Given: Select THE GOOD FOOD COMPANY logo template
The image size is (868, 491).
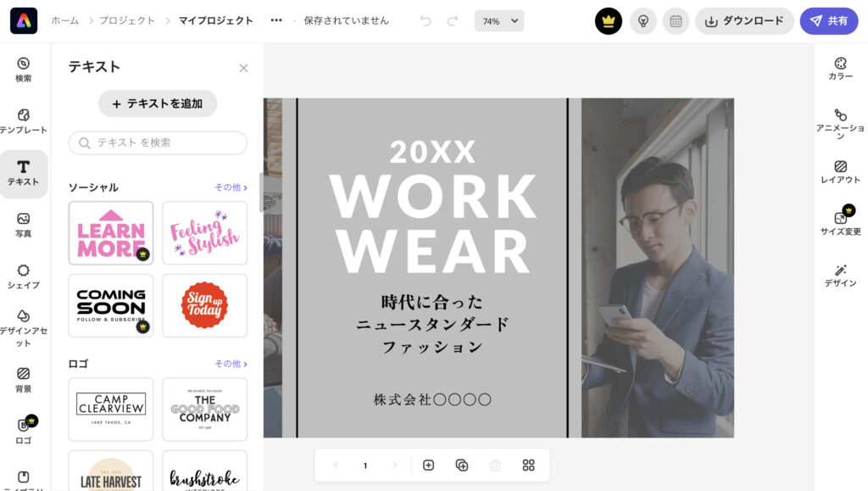Looking at the screenshot, I should tap(205, 410).
